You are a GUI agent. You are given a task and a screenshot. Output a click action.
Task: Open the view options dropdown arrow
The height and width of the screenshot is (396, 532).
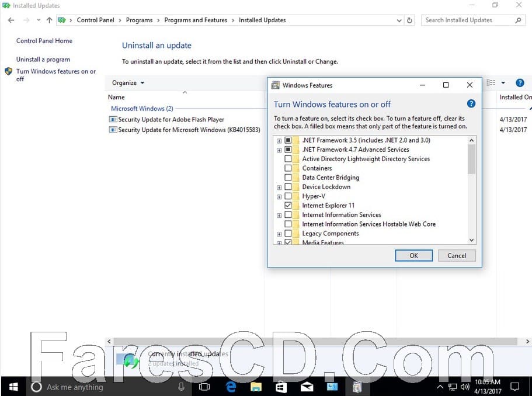[503, 83]
